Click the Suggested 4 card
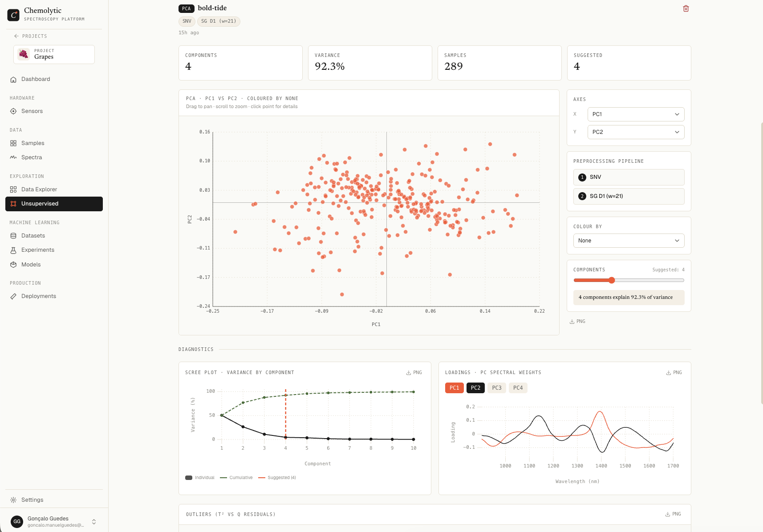The height and width of the screenshot is (532, 763). [629, 63]
